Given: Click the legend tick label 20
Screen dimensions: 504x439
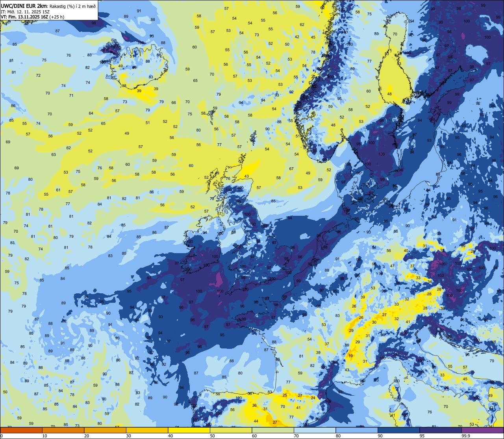Looking at the screenshot, I should pos(87,436).
